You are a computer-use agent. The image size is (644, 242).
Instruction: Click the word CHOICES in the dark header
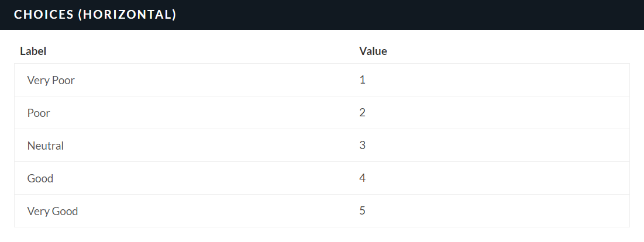43,15
